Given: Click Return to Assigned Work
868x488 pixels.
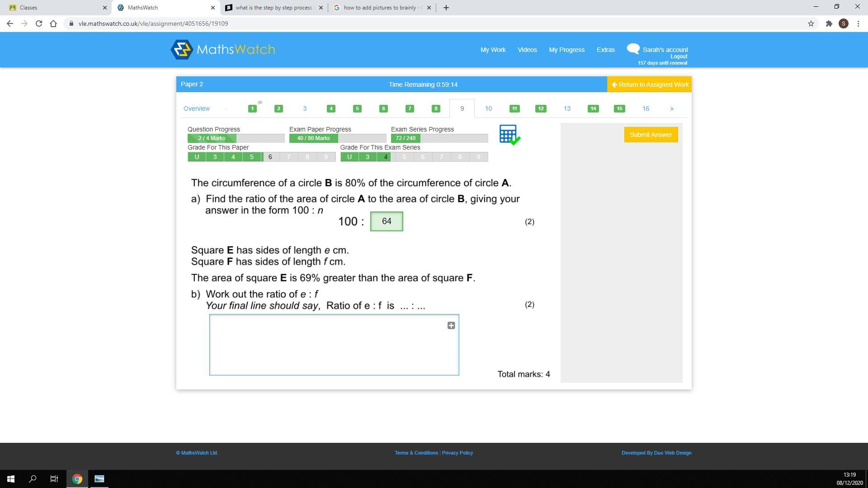Looking at the screenshot, I should (x=649, y=84).
